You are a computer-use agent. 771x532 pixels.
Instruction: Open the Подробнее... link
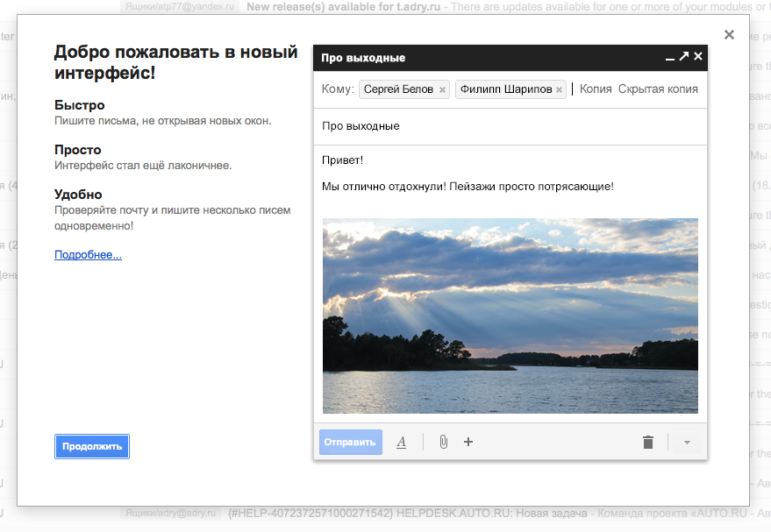88,255
